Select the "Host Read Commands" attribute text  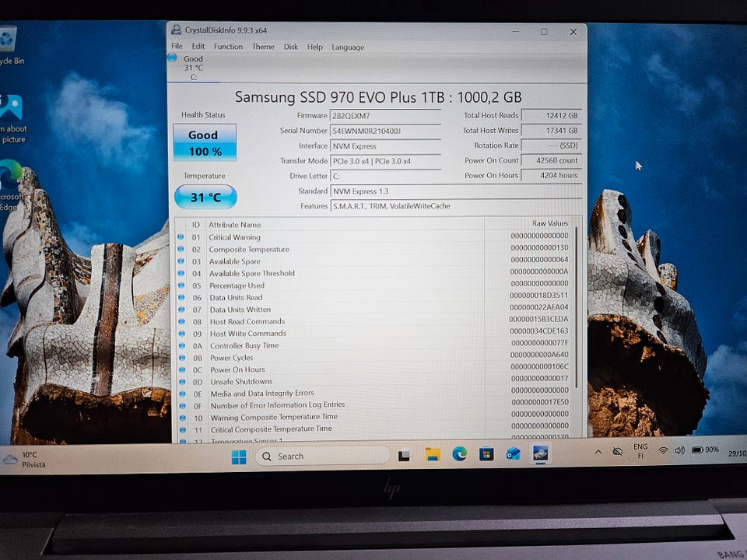click(247, 321)
